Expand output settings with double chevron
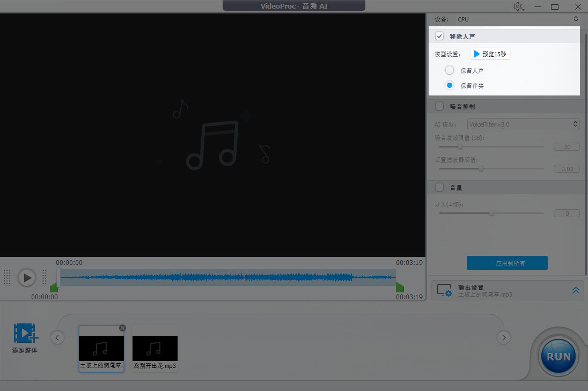This screenshot has height=391, width=588. [576, 290]
